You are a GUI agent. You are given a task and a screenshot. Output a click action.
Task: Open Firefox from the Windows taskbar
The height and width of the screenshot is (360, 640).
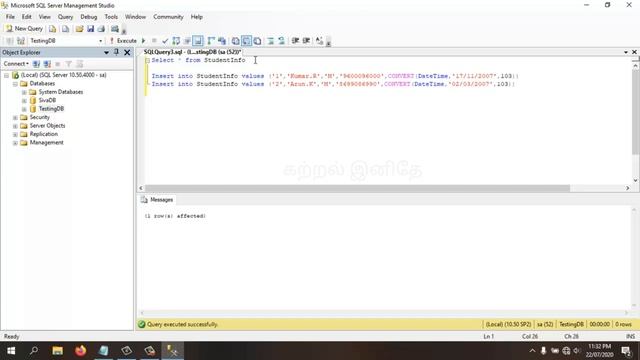[x=80, y=351]
